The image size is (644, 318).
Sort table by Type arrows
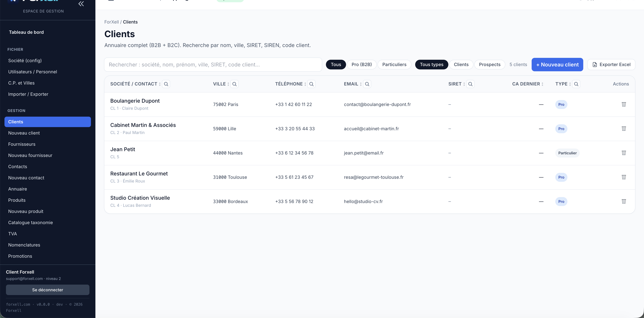[x=570, y=84]
